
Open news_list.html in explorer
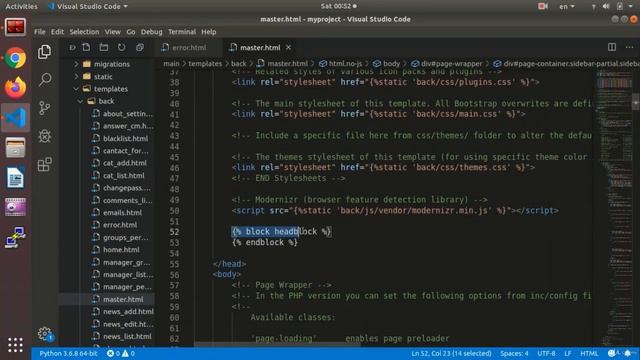(127, 336)
